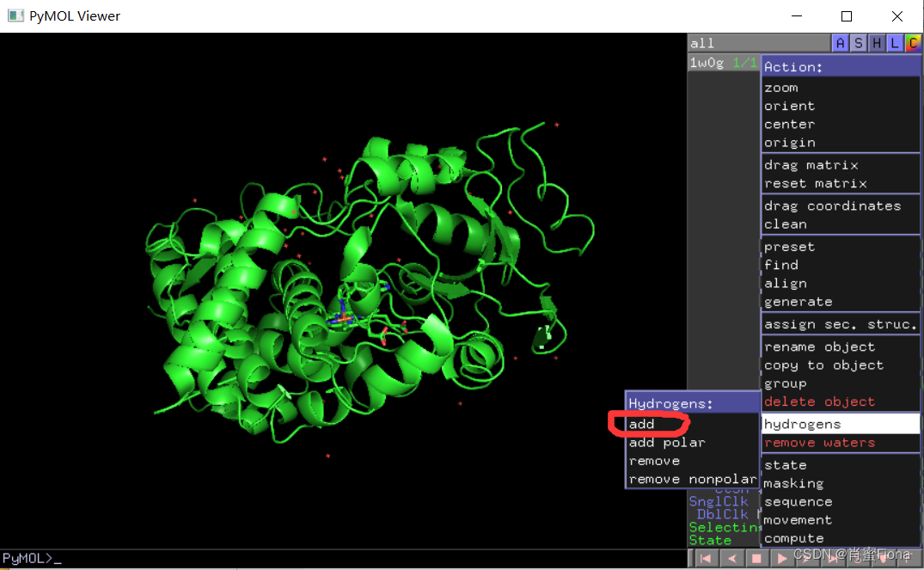924x570 pixels.
Task: Expand the 'sequence' submenu
Action: click(841, 501)
